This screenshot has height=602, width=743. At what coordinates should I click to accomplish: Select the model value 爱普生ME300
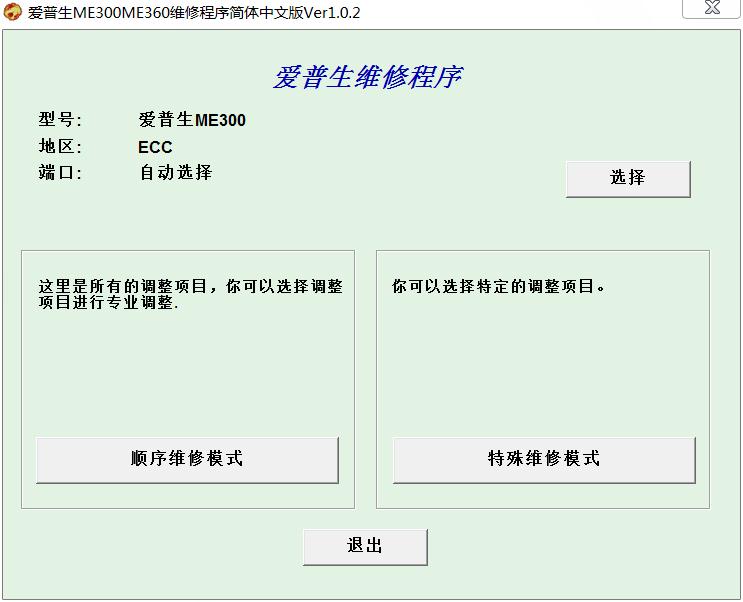[x=192, y=120]
